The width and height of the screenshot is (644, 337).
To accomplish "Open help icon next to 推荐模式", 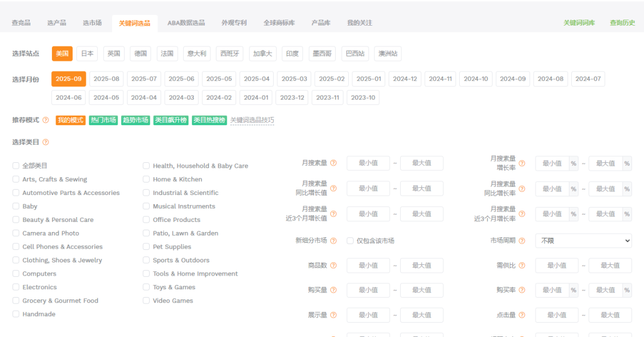I will [x=45, y=120].
